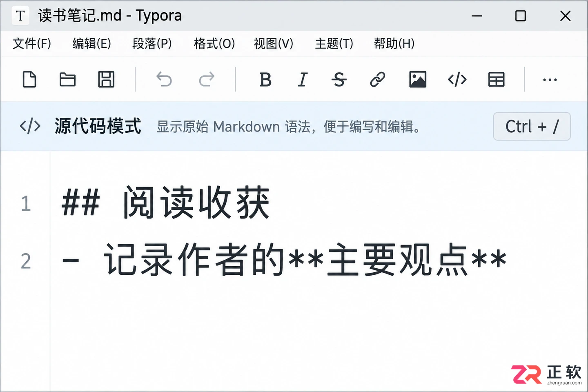588x392 pixels.
Task: Open the 主题(T) menu
Action: (x=334, y=43)
